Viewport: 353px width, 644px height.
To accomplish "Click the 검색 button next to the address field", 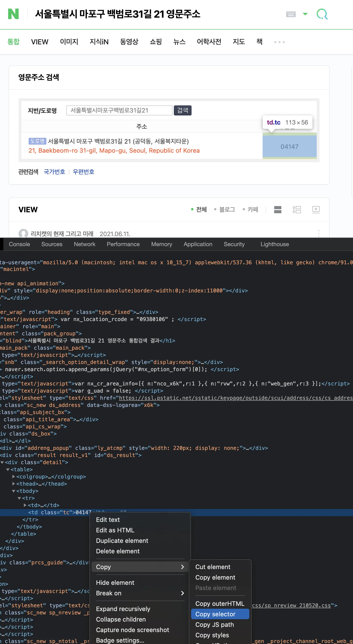I will pyautogui.click(x=183, y=110).
